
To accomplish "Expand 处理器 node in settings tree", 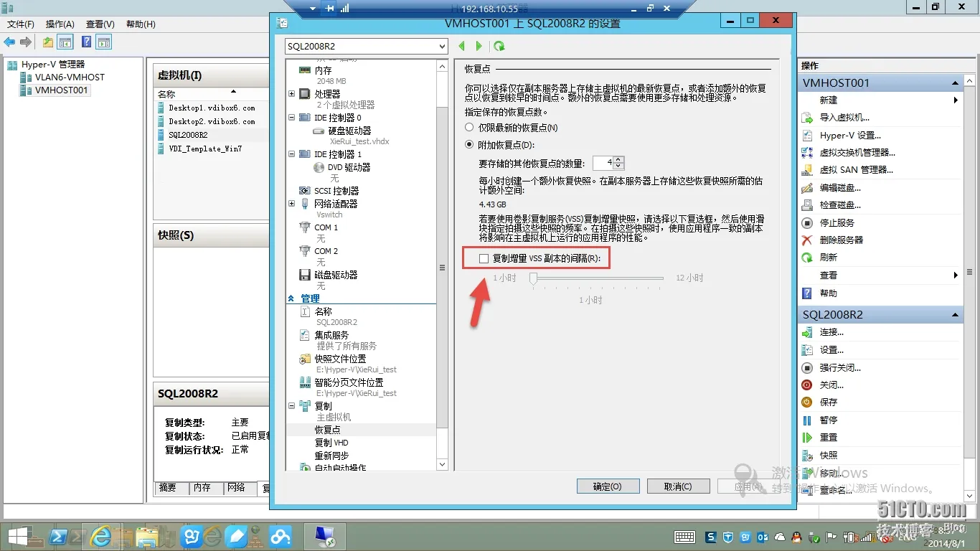I will (x=291, y=94).
